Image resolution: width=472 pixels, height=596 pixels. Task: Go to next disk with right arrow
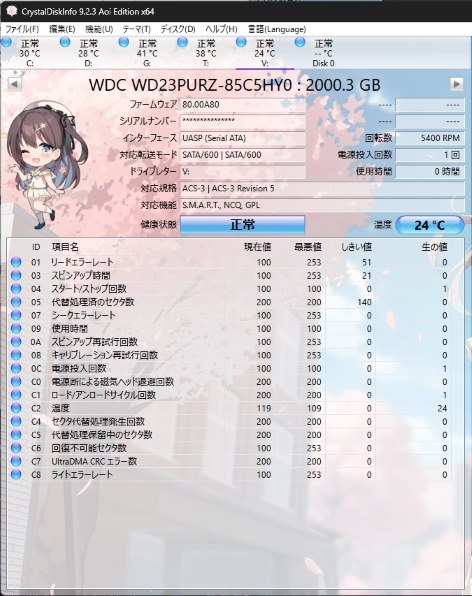[x=457, y=84]
